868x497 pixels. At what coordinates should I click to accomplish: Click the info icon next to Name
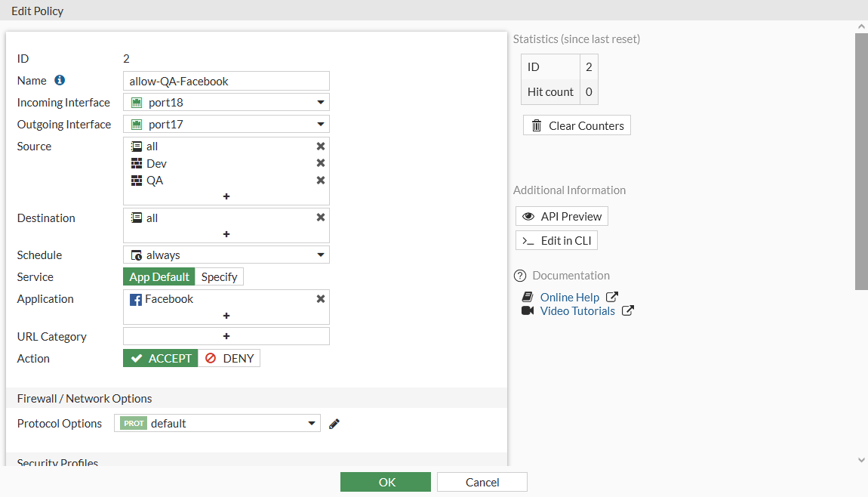click(x=59, y=80)
